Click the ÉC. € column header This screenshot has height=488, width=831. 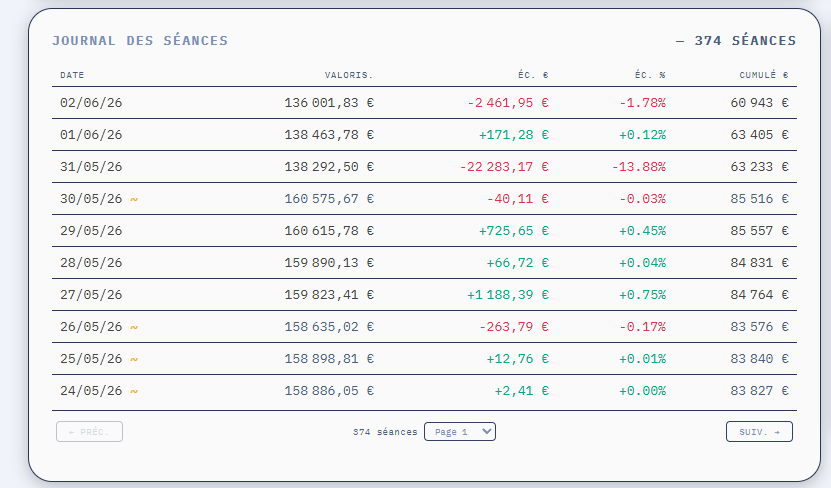(533, 75)
